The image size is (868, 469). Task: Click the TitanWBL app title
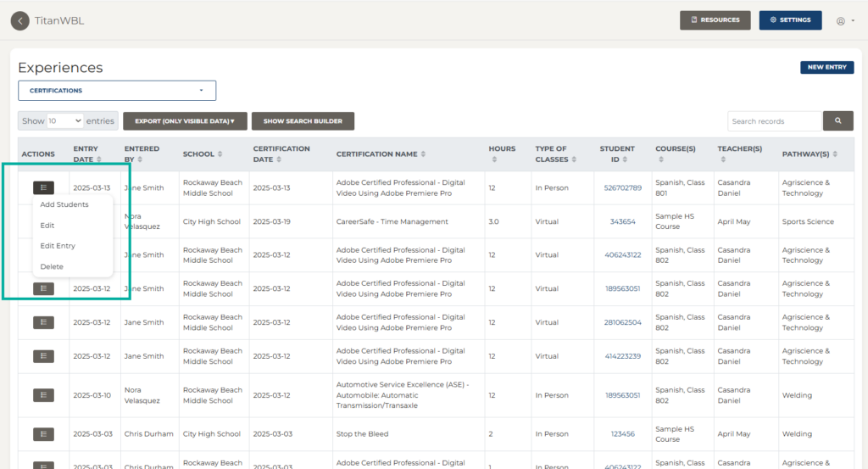click(x=59, y=20)
